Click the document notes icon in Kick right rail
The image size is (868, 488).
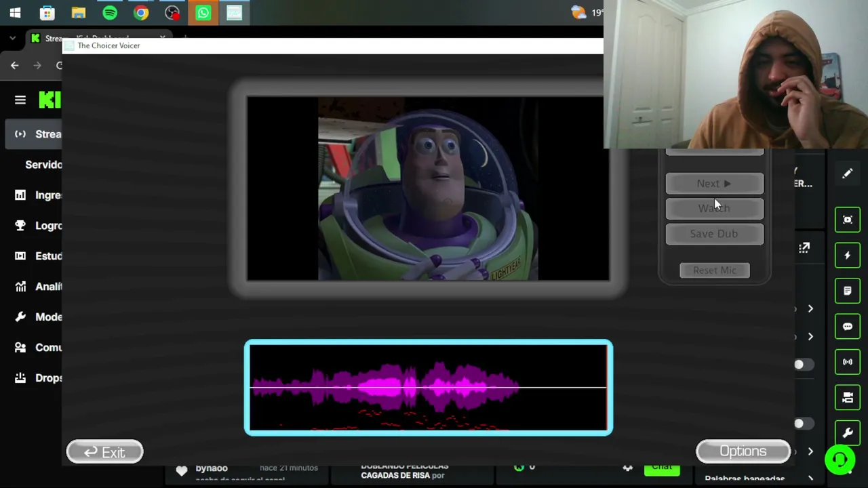pyautogui.click(x=848, y=291)
